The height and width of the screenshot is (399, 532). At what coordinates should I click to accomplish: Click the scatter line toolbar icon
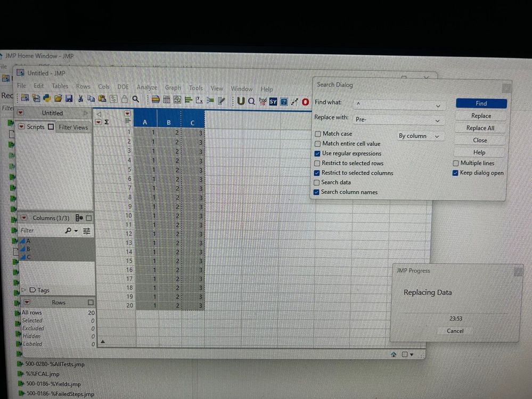tap(294, 101)
